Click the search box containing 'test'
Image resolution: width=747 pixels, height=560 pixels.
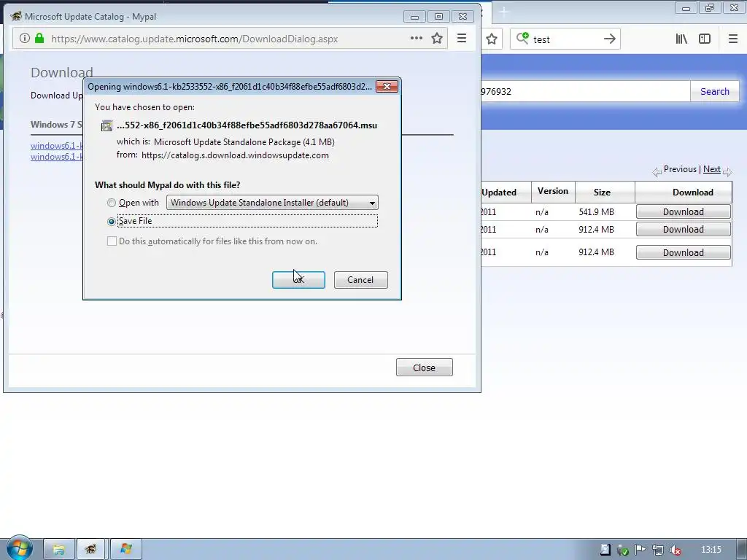click(x=565, y=39)
